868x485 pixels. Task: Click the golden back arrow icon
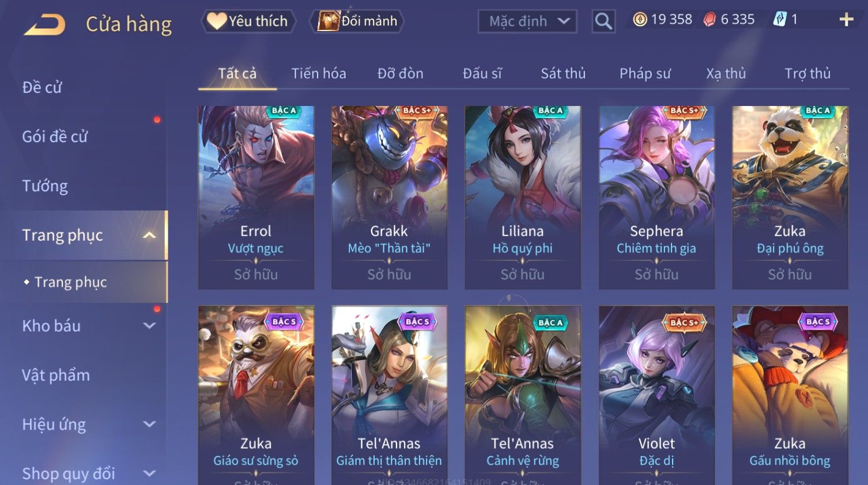pyautogui.click(x=44, y=25)
